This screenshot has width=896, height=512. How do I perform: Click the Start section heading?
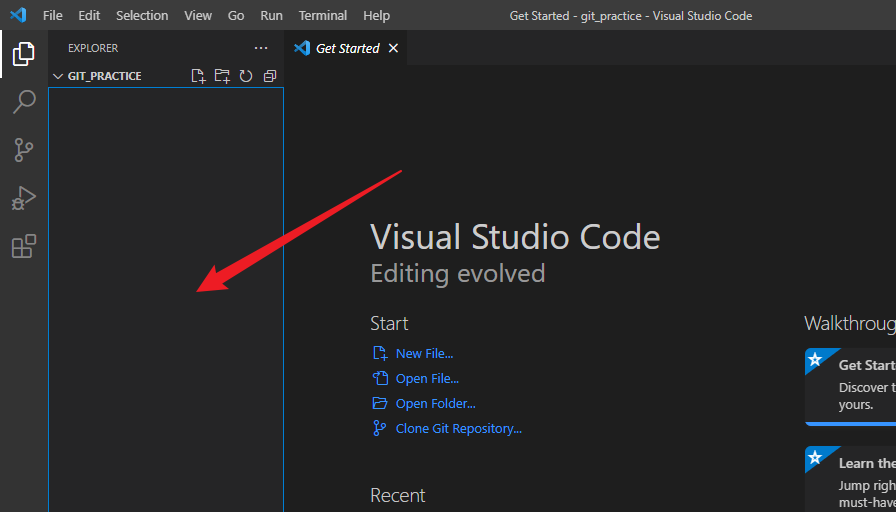click(x=389, y=323)
